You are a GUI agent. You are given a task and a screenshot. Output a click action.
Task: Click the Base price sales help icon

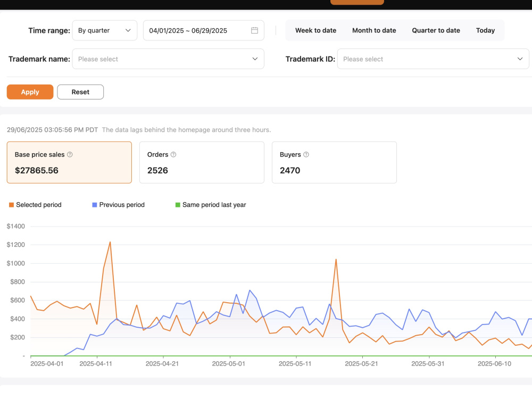(70, 154)
